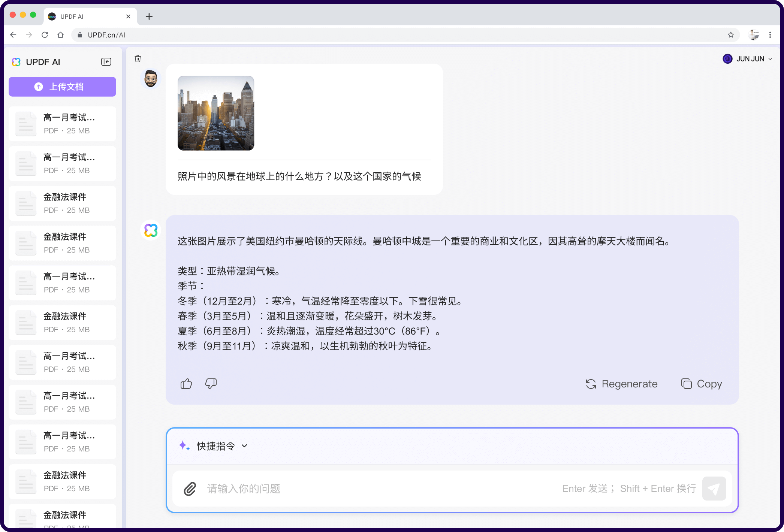Click the 夏季（6月至8月）line in the answer
Image resolution: width=784 pixels, height=532 pixels.
[x=309, y=331]
